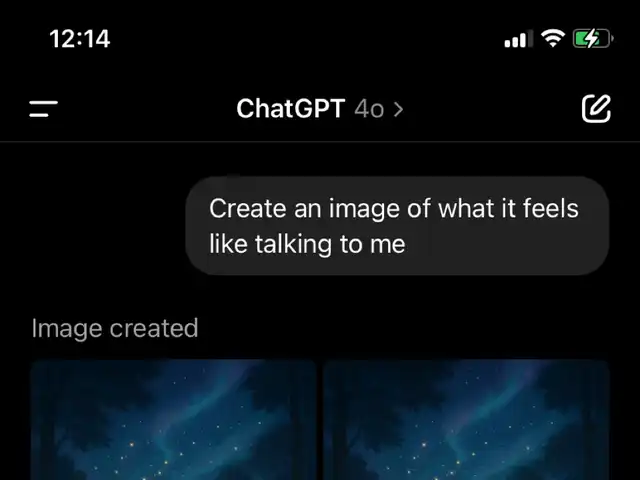The image size is (640, 480).
Task: Tap the cellular signal bars icon
Action: [519, 39]
